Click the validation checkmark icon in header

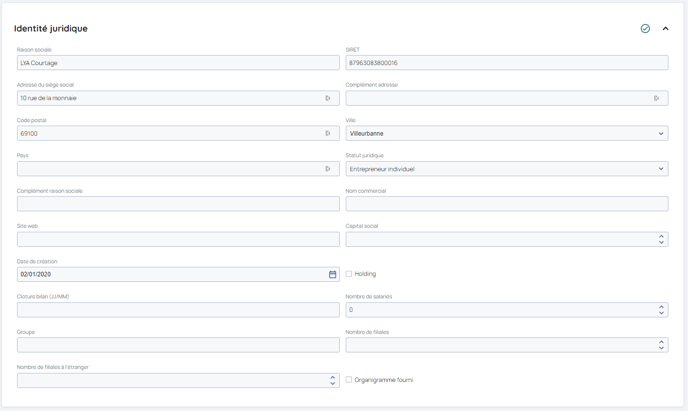click(x=645, y=29)
